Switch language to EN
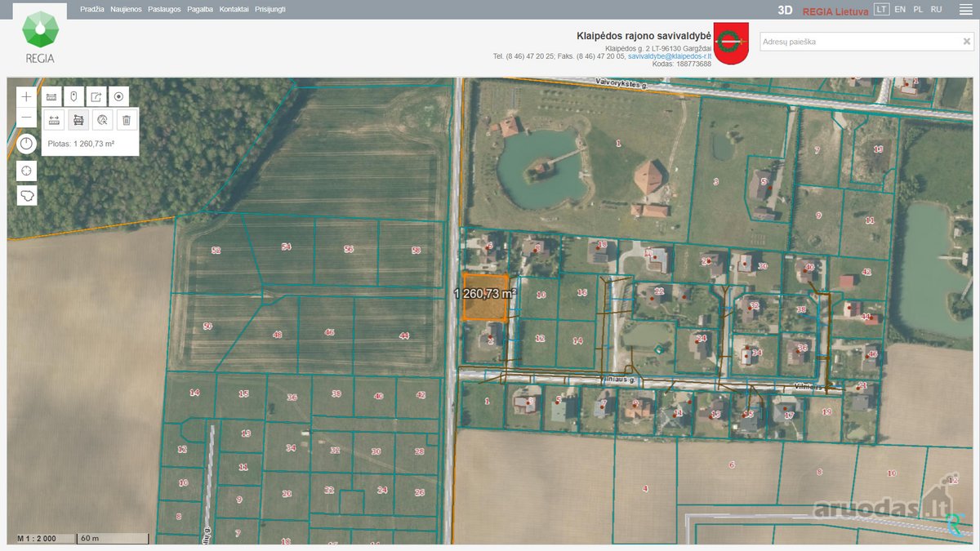This screenshot has height=551, width=980. [x=900, y=9]
